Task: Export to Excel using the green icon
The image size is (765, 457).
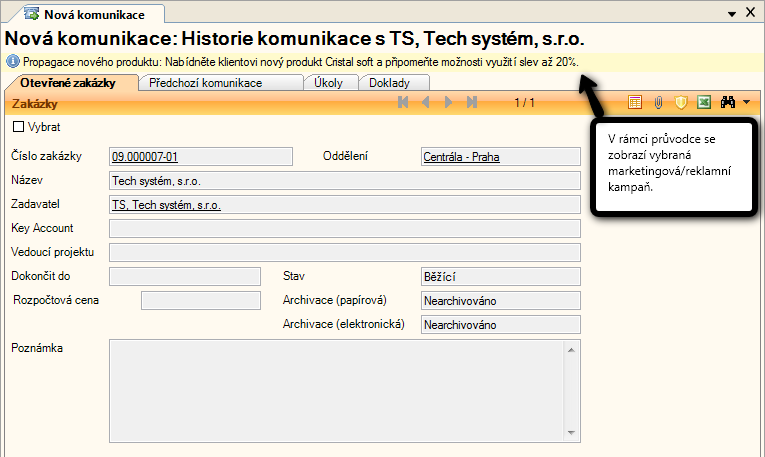Action: tap(704, 103)
